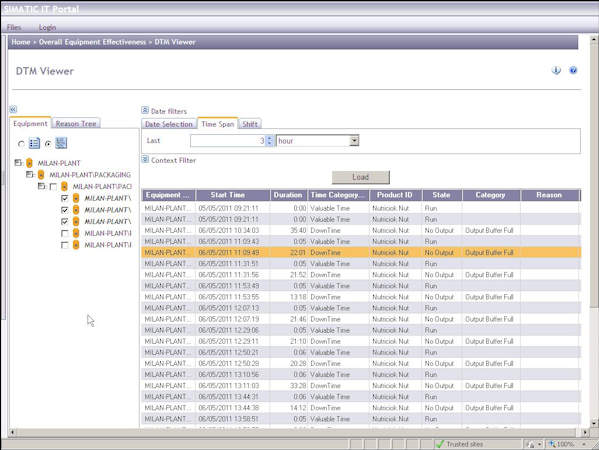Uncheck the third checked equipment checkbox
This screenshot has height=450, width=599.
coord(65,222)
